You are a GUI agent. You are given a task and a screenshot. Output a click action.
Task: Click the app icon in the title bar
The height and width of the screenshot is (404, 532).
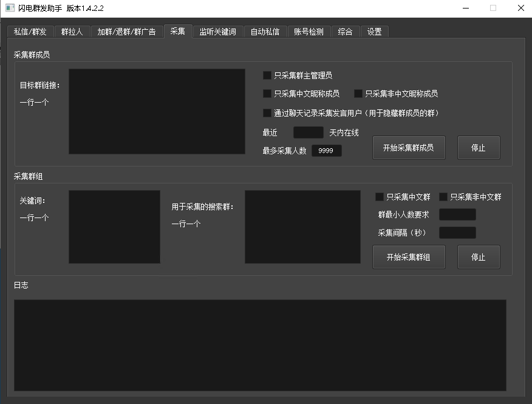pos(10,8)
